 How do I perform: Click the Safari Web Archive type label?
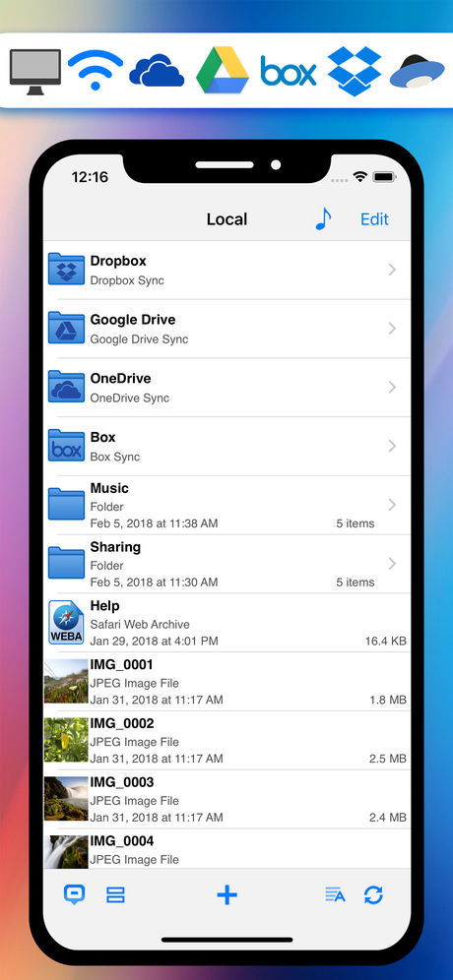140,624
